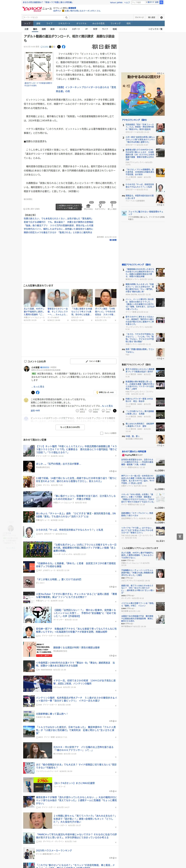
Task: Open the ランキング navigation tab
Action: (115, 24)
